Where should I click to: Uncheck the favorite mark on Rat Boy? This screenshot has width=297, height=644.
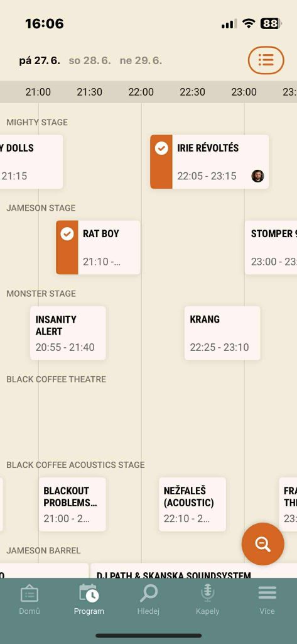(67, 234)
